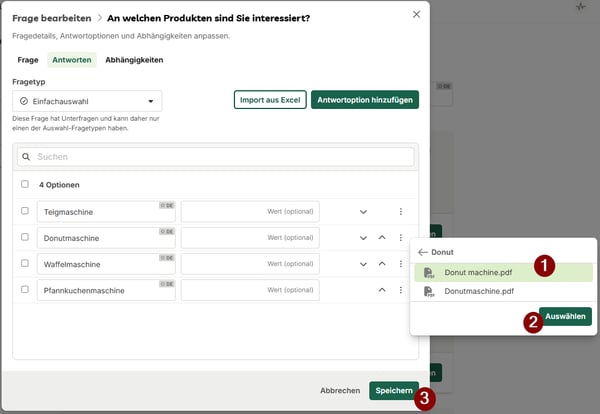This screenshot has width=600, height=414.
Task: Open three-dot menu for Donutmaschine
Action: point(401,238)
